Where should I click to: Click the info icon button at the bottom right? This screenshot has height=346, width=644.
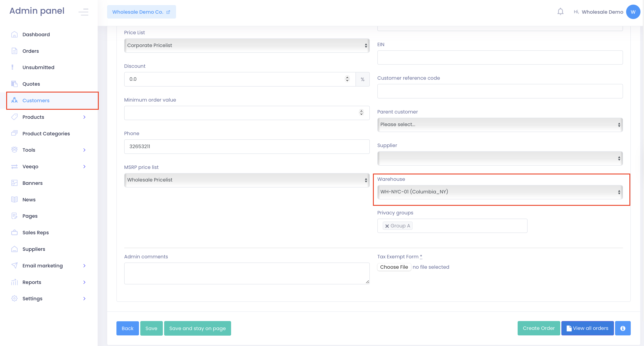[623, 328]
